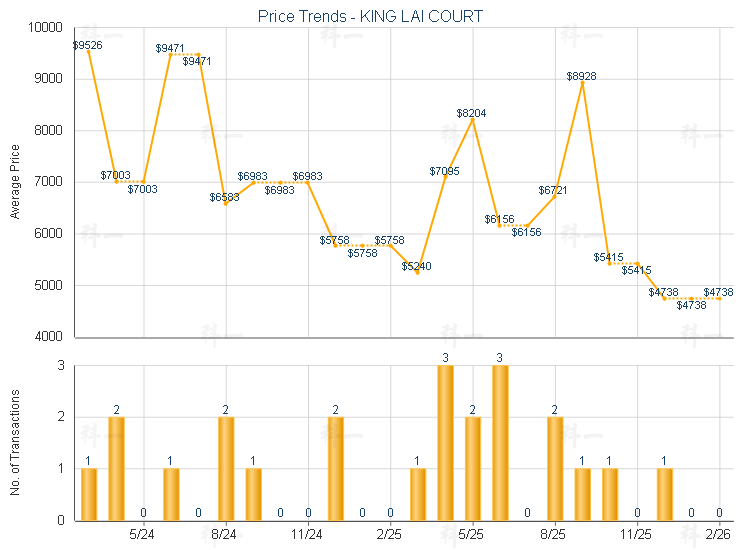Click the $5240 low price point

(x=418, y=272)
